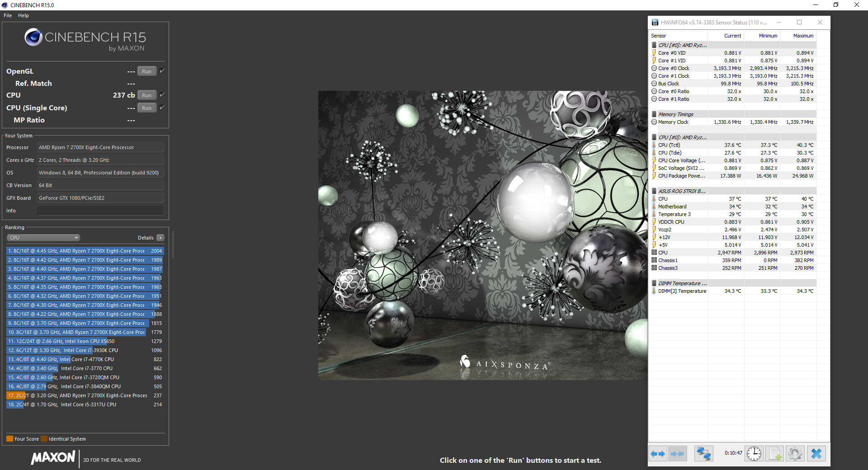Select the Bus Clock sensor row
The height and width of the screenshot is (470, 868).
tap(733, 84)
